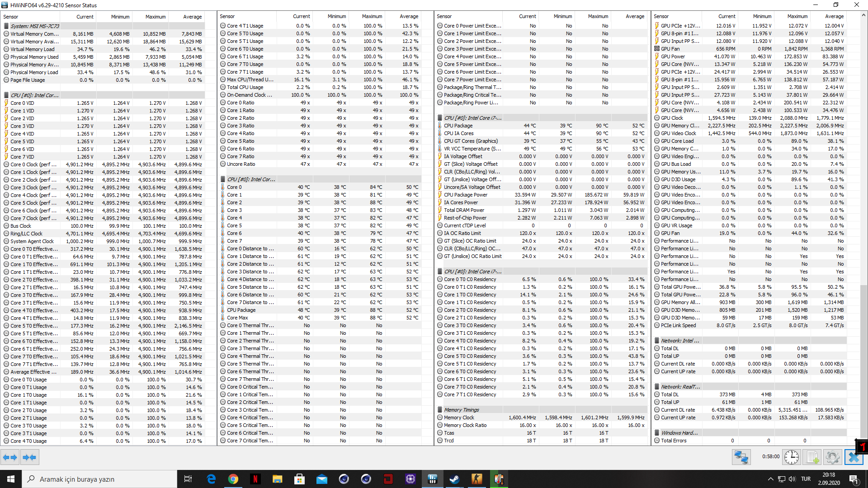Screen dimensions: 868x488
Task: Click the TUR keyboard language indicator
Action: click(x=806, y=479)
